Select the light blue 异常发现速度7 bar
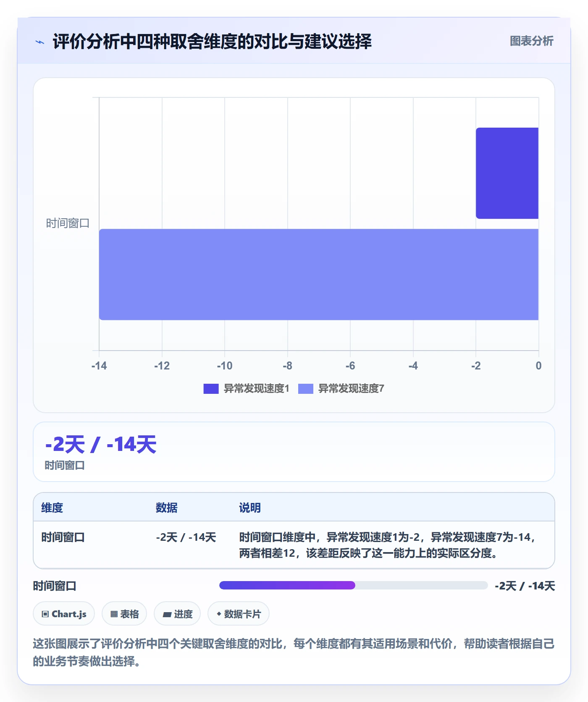The width and height of the screenshot is (588, 702). click(319, 274)
